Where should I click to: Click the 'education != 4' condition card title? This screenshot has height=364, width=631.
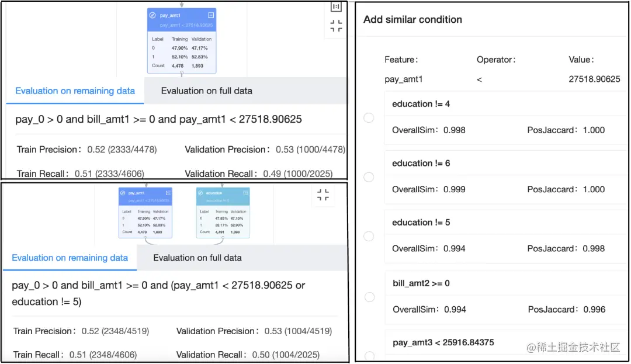pyautogui.click(x=421, y=104)
